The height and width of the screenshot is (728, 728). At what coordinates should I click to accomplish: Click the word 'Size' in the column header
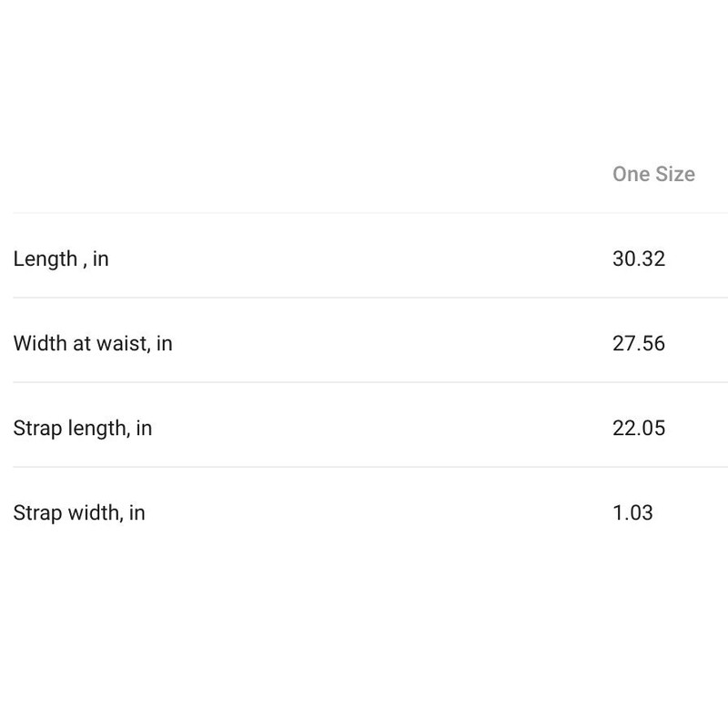click(x=675, y=174)
